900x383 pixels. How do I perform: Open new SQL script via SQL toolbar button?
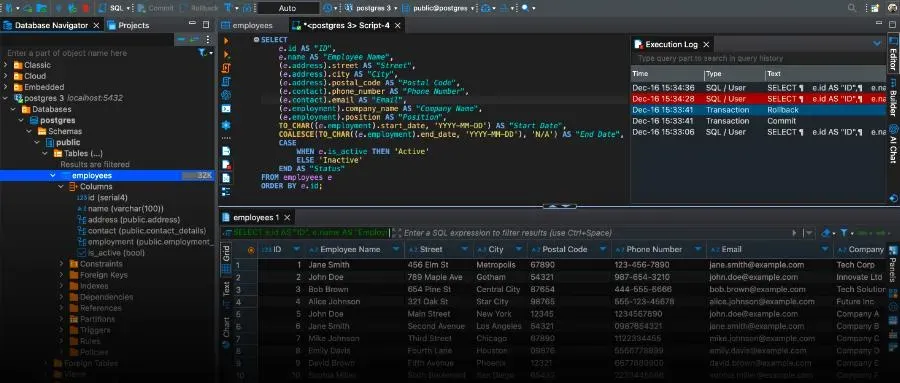[x=114, y=9]
